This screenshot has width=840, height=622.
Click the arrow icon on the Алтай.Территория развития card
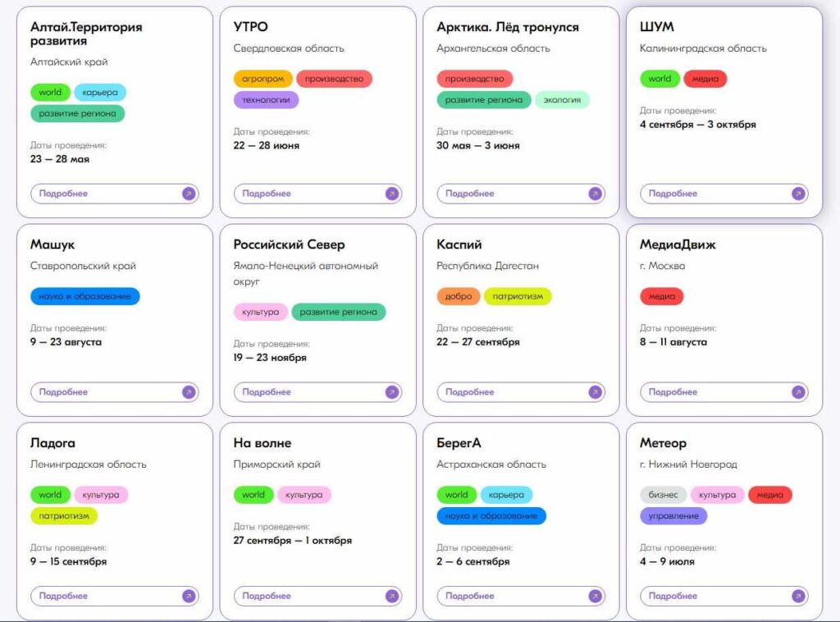tap(189, 194)
